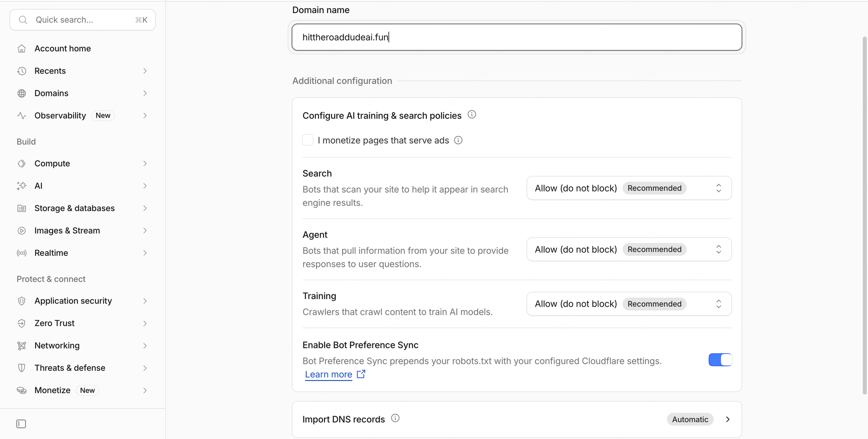Screen dimensions: 868x439
Task: Click the Recommended badge in Search dropdown
Action: coord(654,188)
